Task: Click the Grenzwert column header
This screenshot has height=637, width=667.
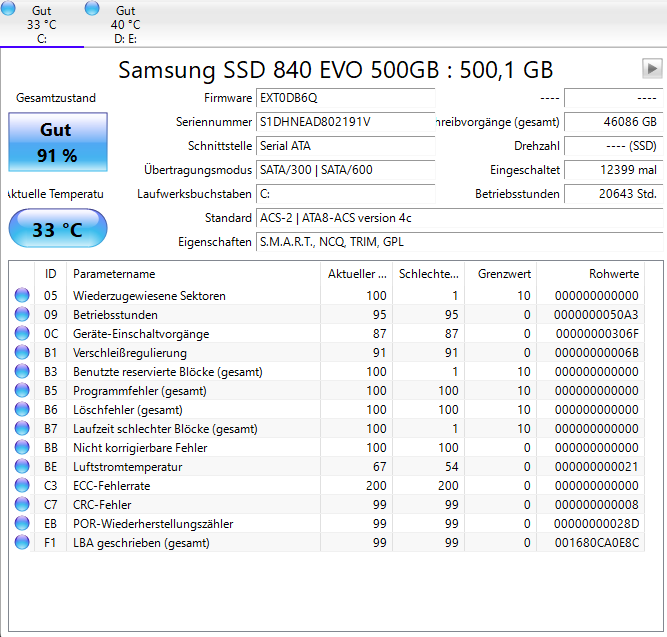Action: click(501, 274)
